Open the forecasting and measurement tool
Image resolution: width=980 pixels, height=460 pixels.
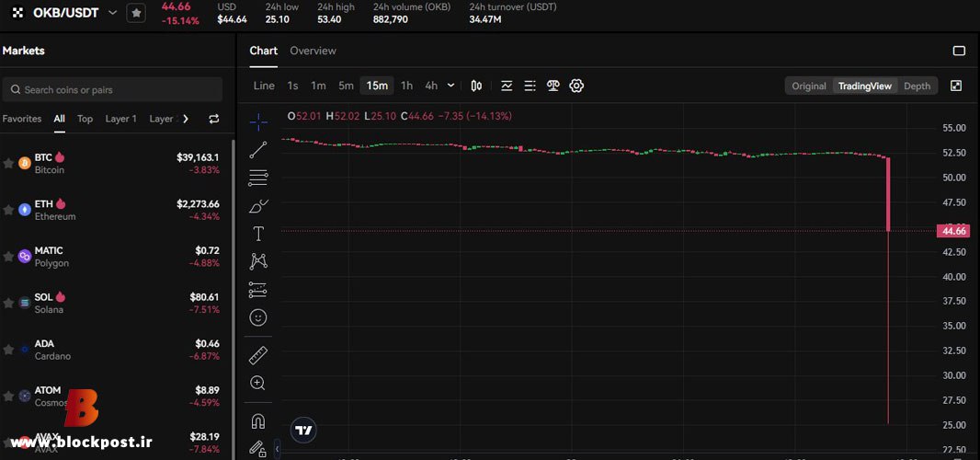point(258,290)
